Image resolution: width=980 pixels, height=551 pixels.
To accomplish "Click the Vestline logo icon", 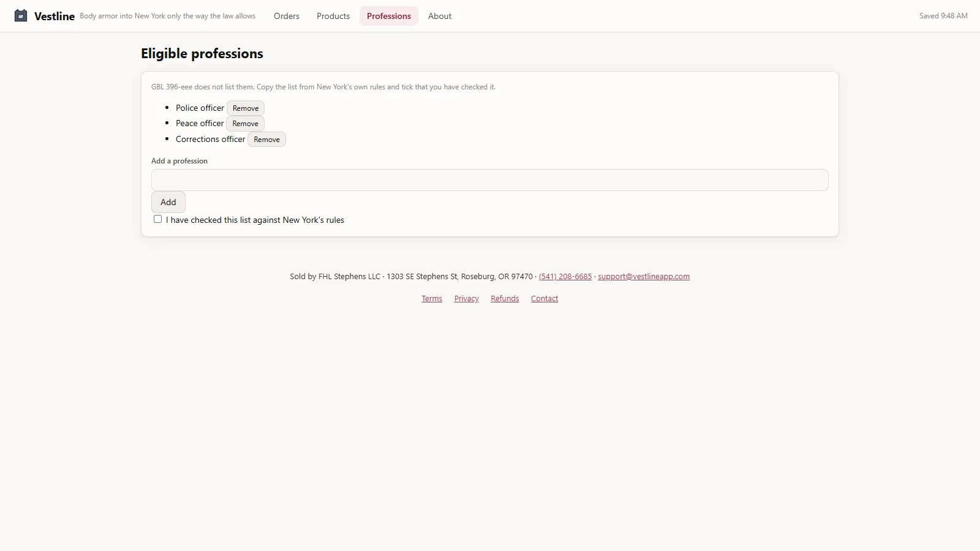I will pos(21,15).
